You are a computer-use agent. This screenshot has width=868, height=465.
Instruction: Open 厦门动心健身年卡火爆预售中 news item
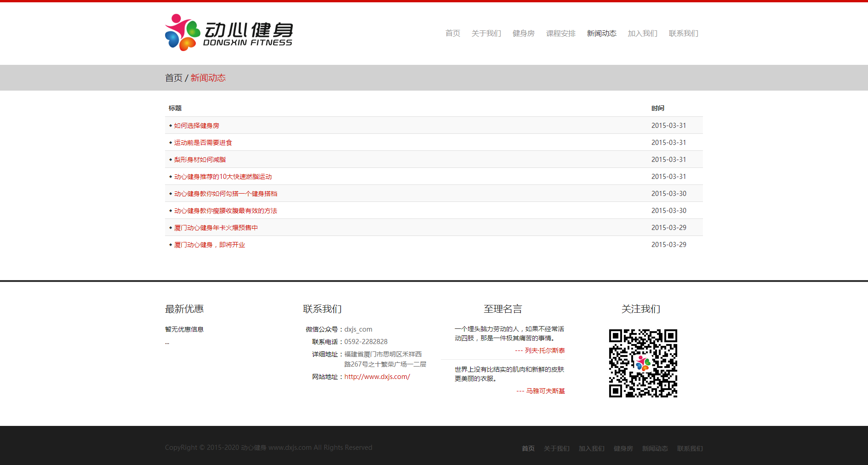216,227
